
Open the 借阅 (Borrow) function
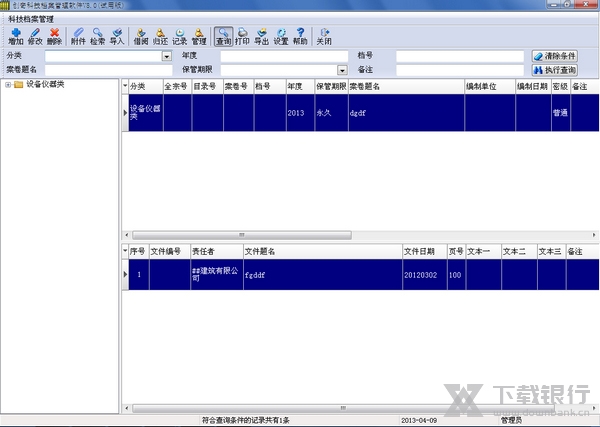[141, 38]
